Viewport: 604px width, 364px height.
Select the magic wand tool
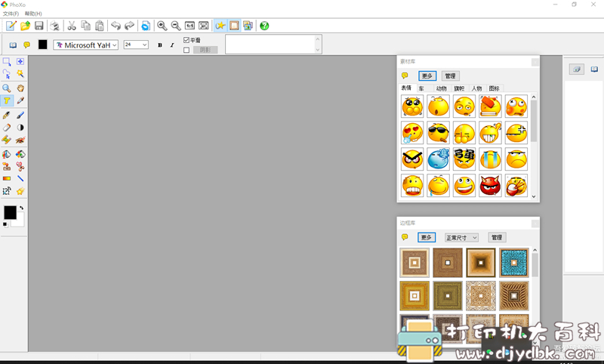click(20, 74)
